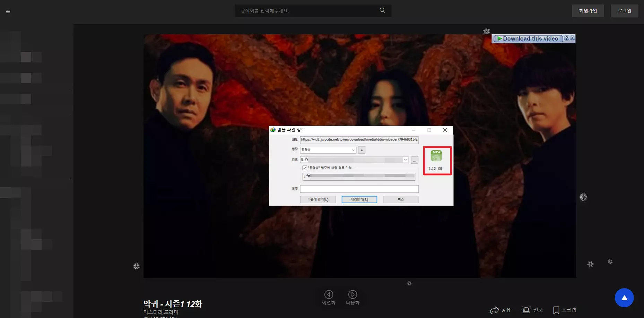
Task: Click the 미스터리,드라마 genre text
Action: (x=161, y=312)
